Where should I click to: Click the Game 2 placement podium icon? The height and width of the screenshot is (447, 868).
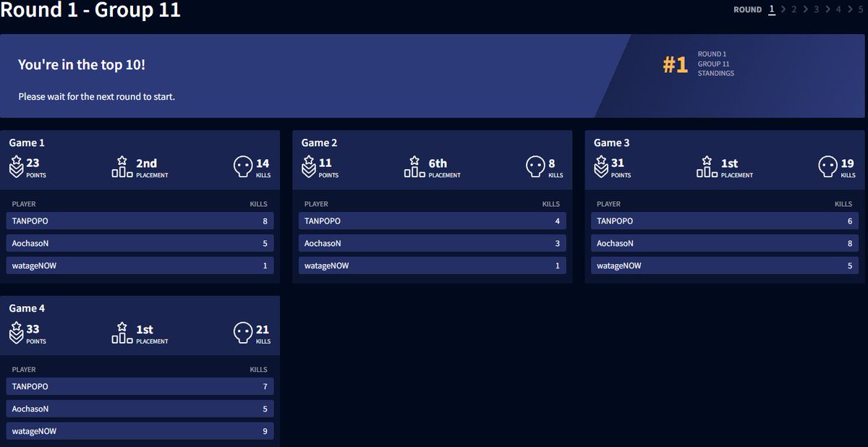pos(414,167)
